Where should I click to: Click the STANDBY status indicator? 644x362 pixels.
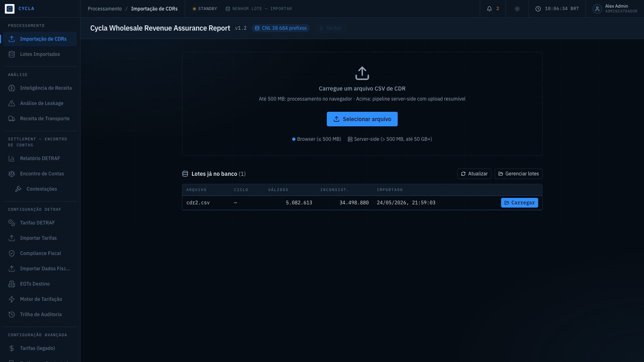[205, 9]
